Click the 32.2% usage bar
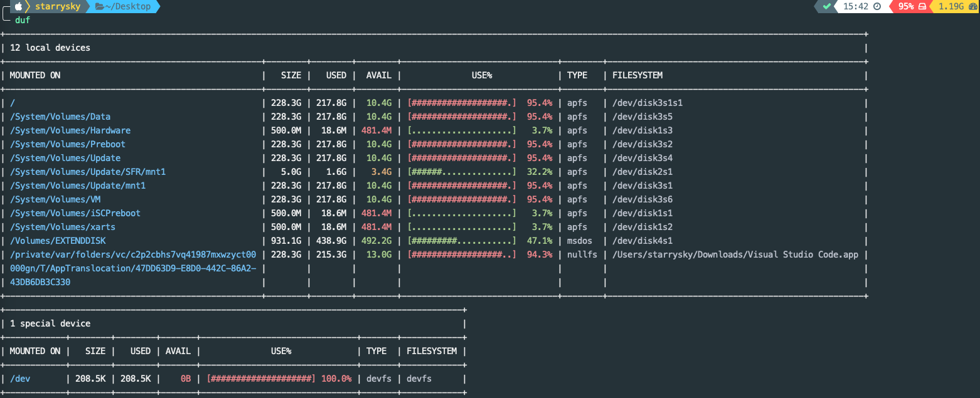Screen dimensions: 980x398 click(x=462, y=172)
